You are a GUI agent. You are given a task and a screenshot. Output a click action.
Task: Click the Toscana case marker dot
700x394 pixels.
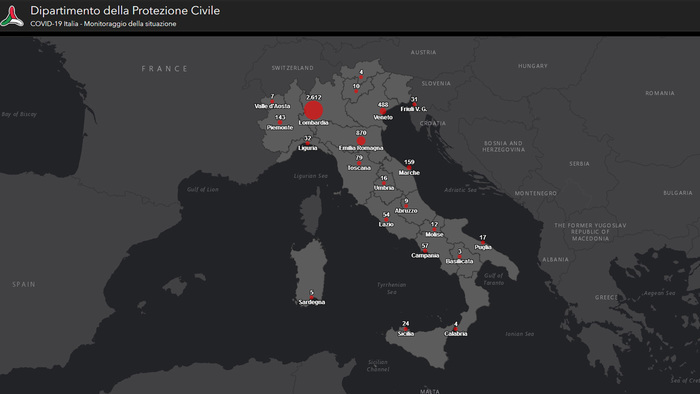[x=359, y=163]
